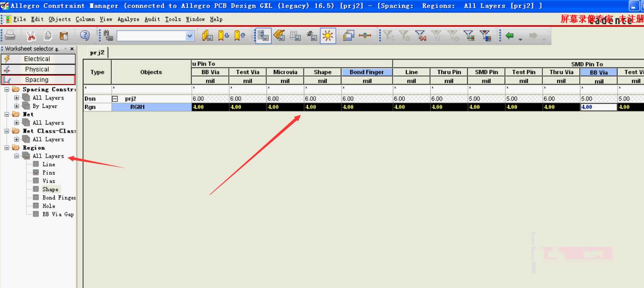The height and width of the screenshot is (288, 644).
Task: Click the grid table toolbar icon
Action: click(x=295, y=36)
